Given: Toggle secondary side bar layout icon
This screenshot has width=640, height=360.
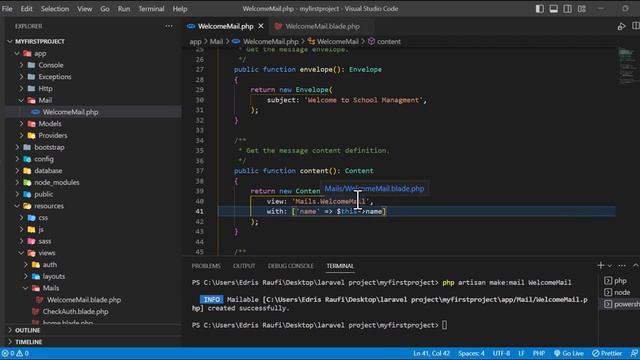Looking at the screenshot, I should pyautogui.click(x=567, y=9).
